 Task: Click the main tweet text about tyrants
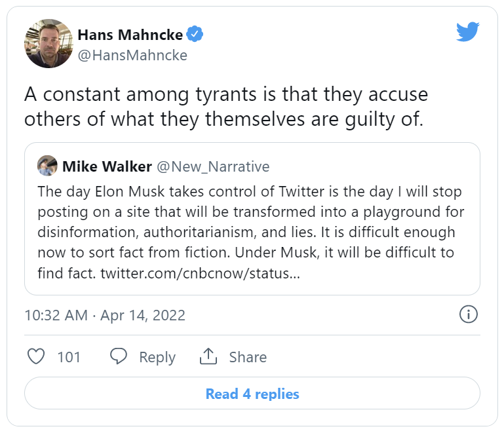click(226, 107)
